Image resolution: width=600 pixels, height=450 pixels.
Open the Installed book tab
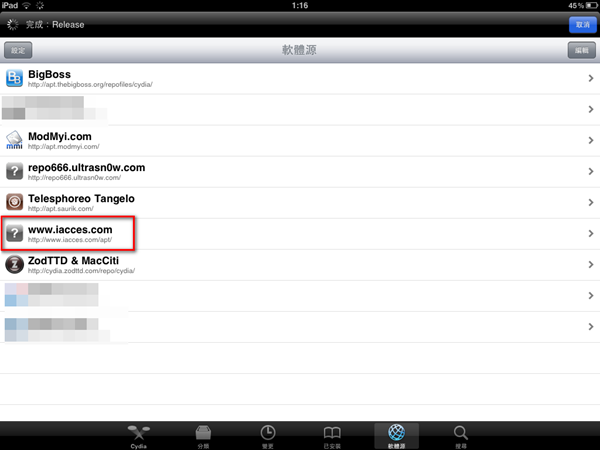point(332,436)
